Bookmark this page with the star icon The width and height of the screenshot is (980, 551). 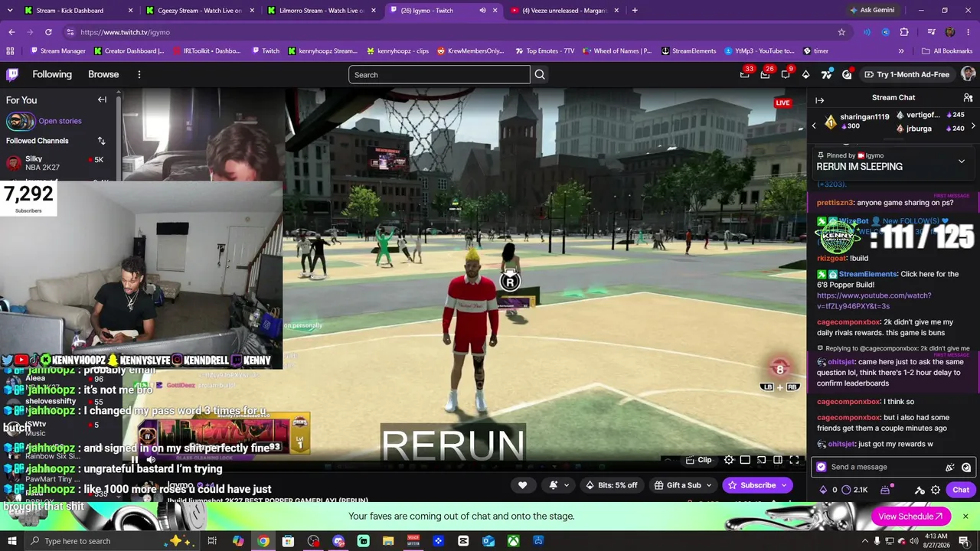click(841, 32)
